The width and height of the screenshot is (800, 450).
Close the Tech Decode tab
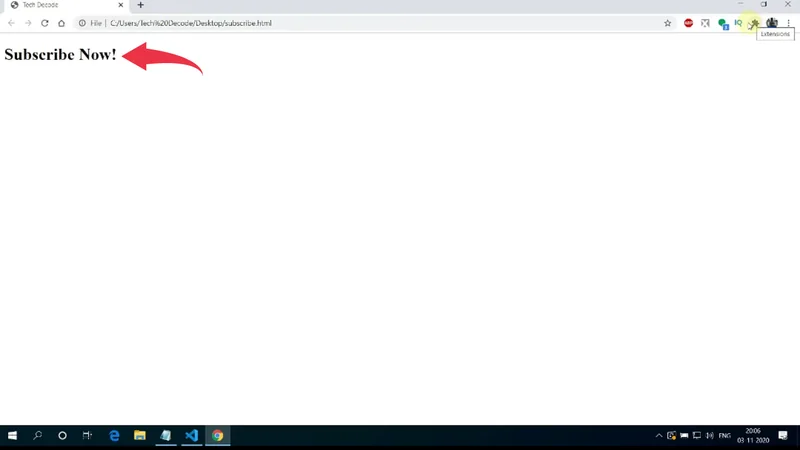point(121,5)
